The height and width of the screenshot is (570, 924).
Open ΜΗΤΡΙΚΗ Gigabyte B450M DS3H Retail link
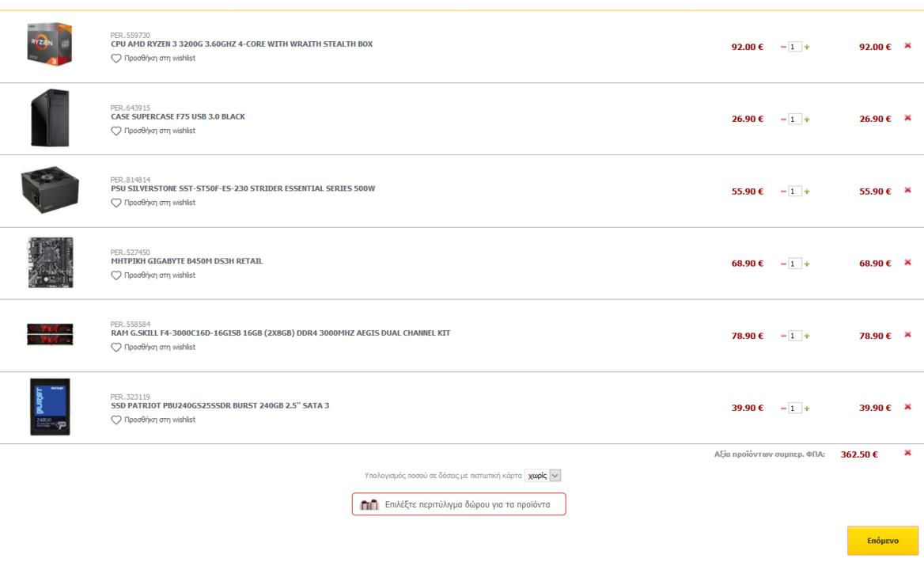(x=187, y=261)
